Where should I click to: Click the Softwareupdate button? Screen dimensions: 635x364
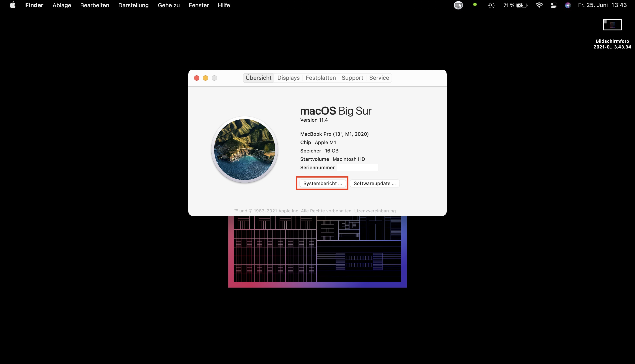coord(374,183)
